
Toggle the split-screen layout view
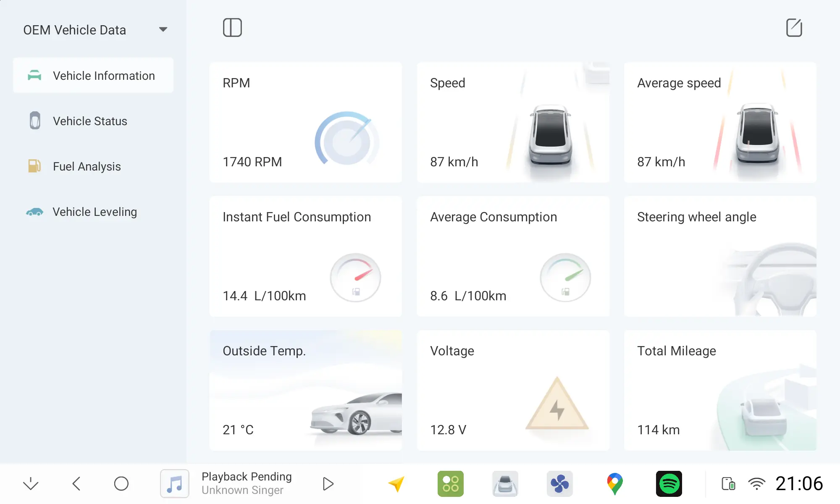tap(232, 27)
